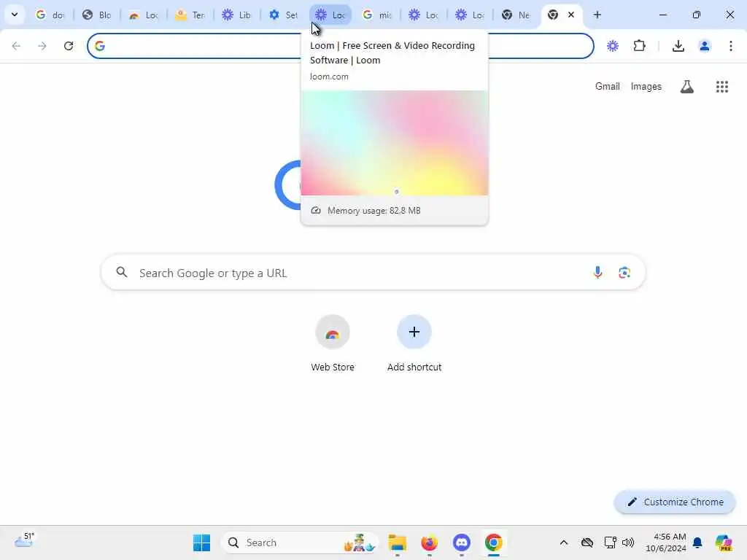Open the Loom tab just before 'Ne' tab
Screen dimensions: 747x560
tap(470, 15)
